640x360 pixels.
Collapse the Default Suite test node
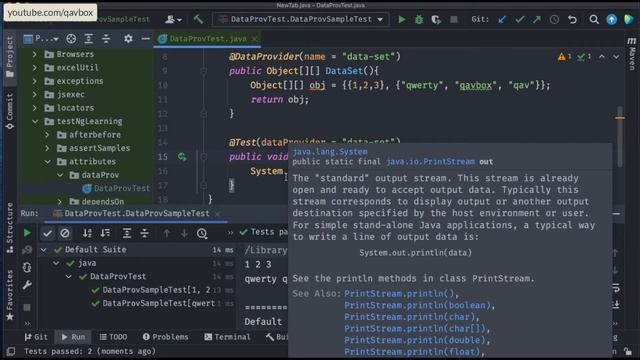(44, 249)
